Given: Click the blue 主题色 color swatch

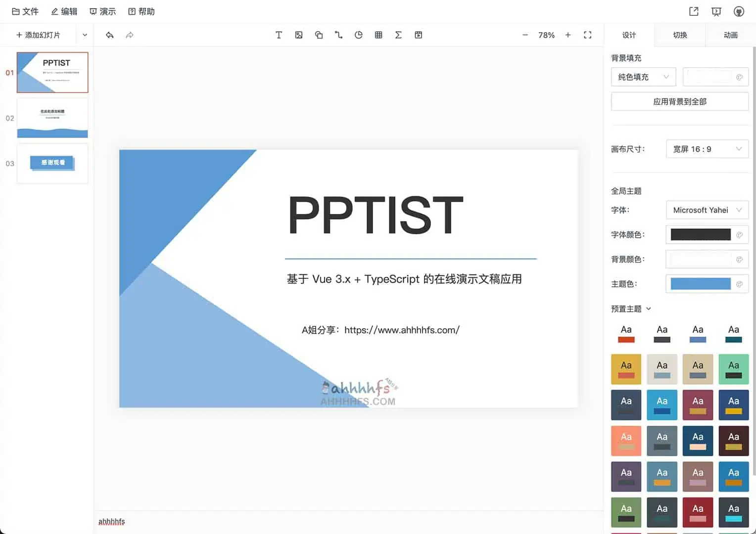Looking at the screenshot, I should [x=700, y=283].
